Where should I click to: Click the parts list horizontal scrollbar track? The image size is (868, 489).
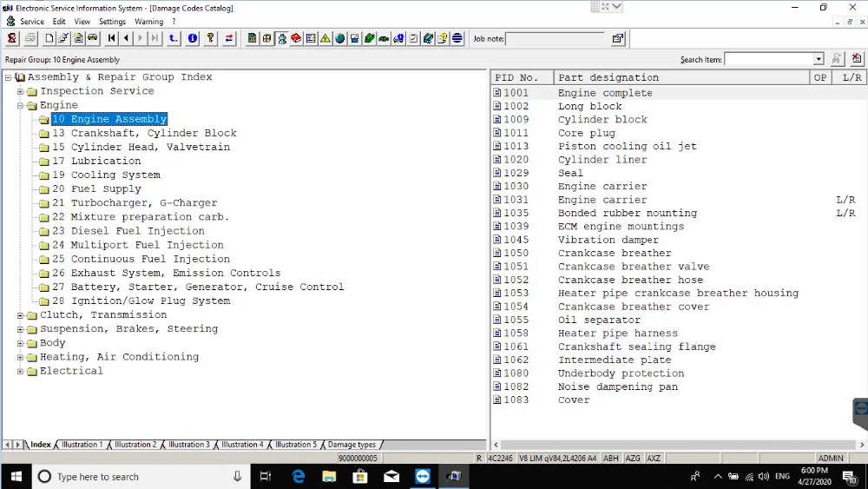tap(678, 445)
